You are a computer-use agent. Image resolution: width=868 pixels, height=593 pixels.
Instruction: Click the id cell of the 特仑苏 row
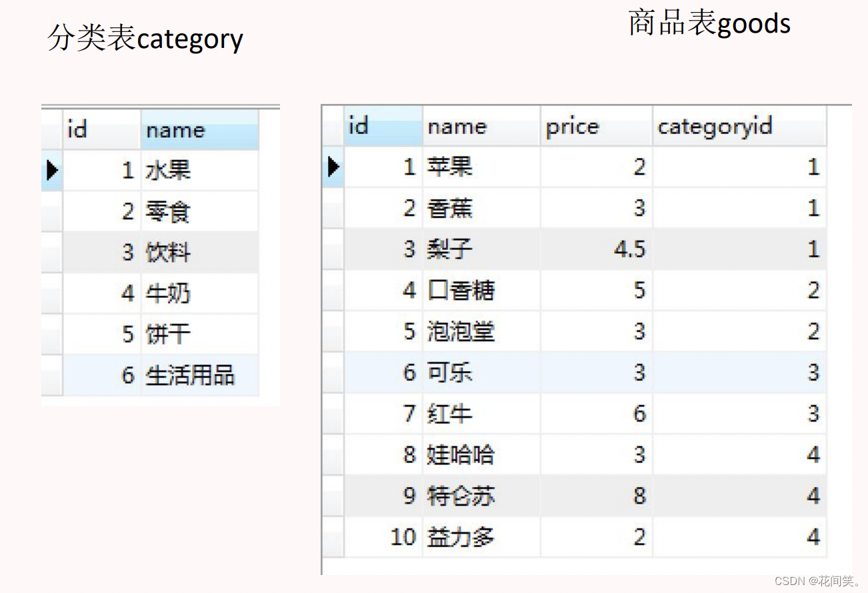(383, 496)
